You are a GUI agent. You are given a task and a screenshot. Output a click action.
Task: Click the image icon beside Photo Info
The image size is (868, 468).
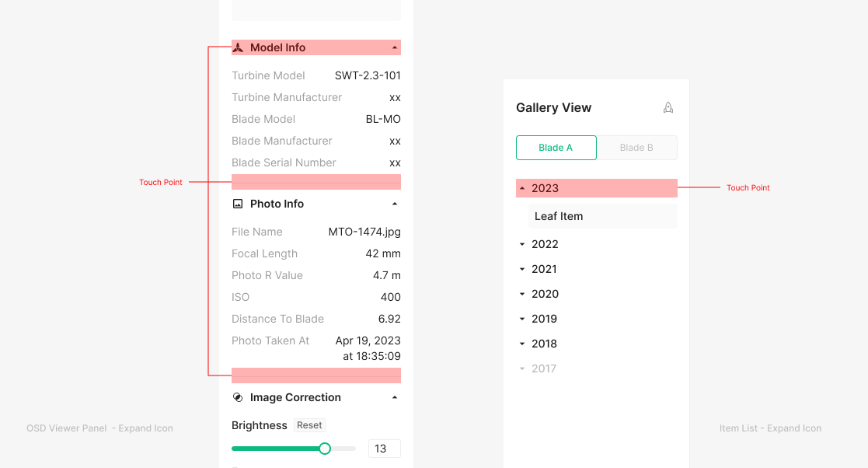tap(238, 204)
